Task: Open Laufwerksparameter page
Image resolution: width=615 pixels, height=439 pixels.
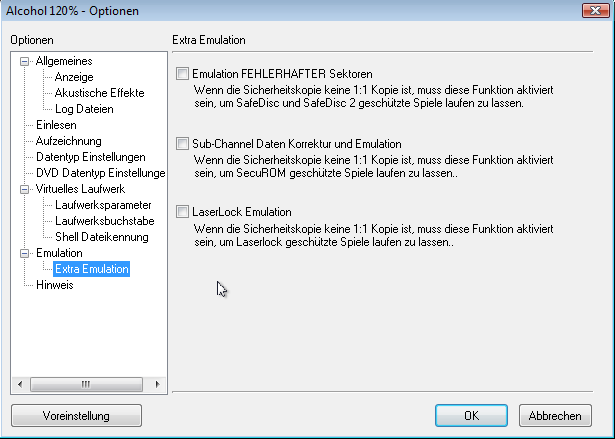Action: coord(103,205)
